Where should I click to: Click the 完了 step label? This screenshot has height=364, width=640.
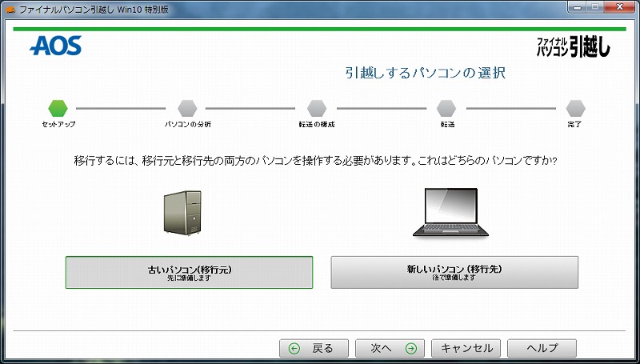tap(574, 124)
